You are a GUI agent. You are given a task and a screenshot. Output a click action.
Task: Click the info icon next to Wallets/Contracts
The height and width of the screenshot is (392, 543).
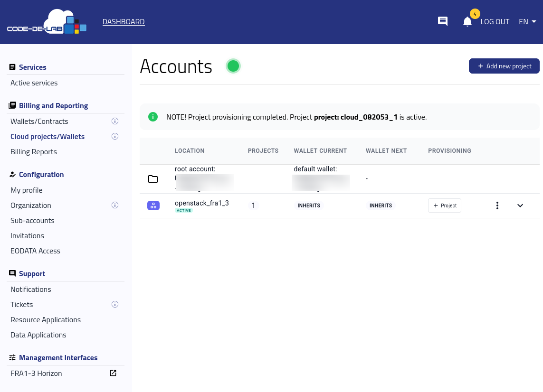pos(115,121)
